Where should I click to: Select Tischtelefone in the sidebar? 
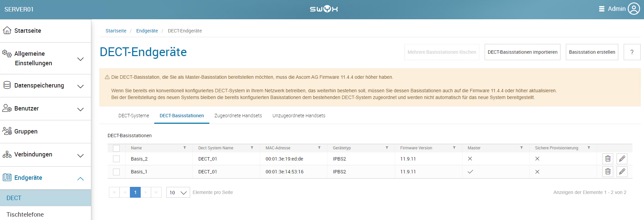[25, 214]
